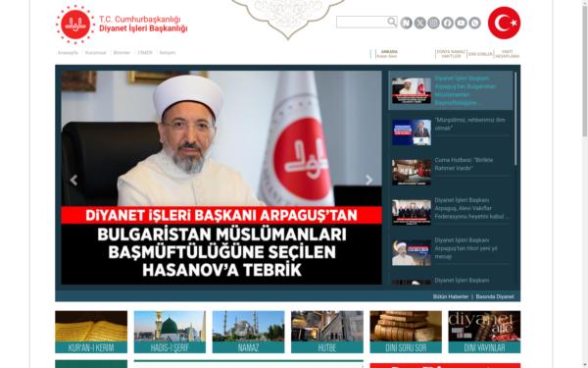The width and height of the screenshot is (588, 368).
Task: Open the Bütün Haberler link
Action: click(x=451, y=296)
